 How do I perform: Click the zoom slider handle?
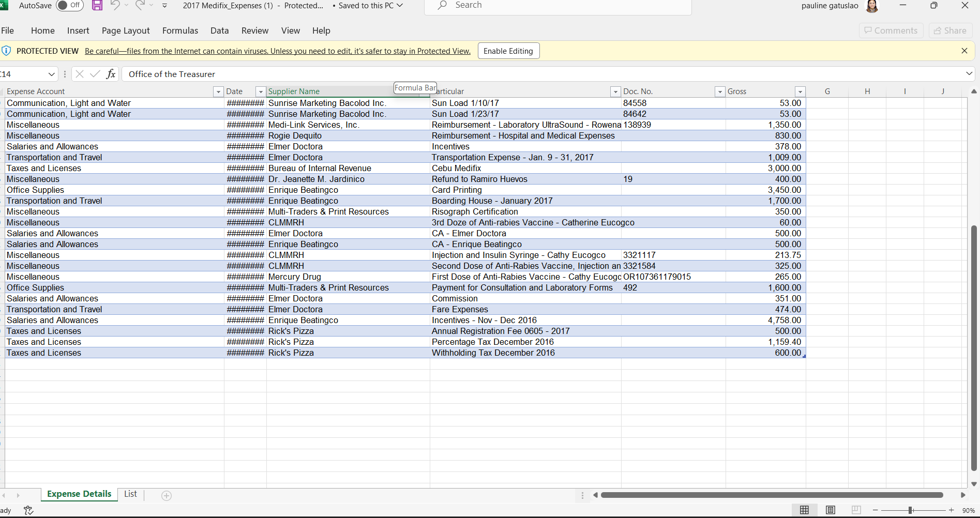click(x=910, y=510)
